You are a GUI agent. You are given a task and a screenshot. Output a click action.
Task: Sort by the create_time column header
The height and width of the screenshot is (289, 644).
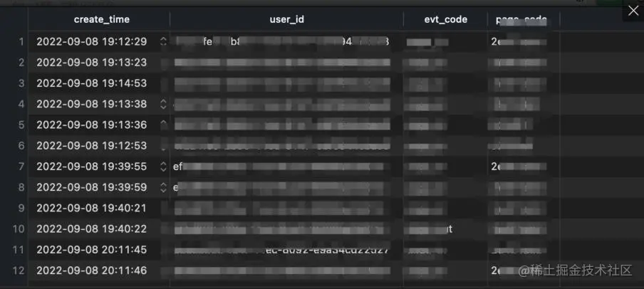point(101,19)
